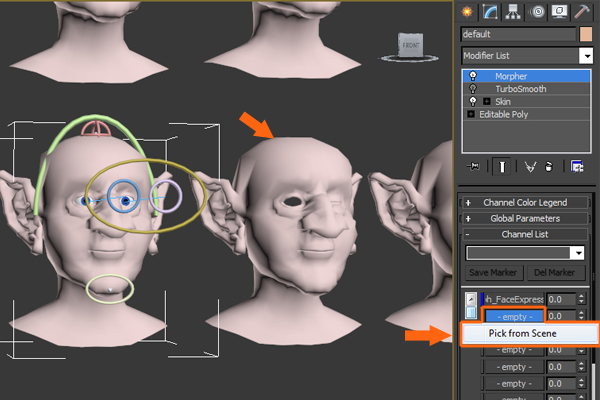Image resolution: width=600 pixels, height=400 pixels.
Task: Click the h_FaceExpress blue color indicator
Action: pyautogui.click(x=482, y=299)
